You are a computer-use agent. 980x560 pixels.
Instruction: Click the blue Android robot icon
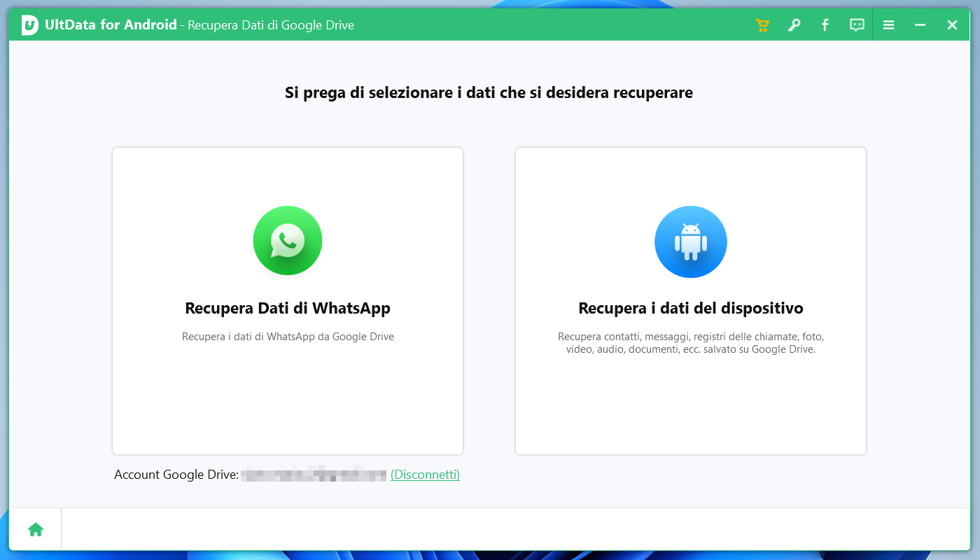(691, 241)
